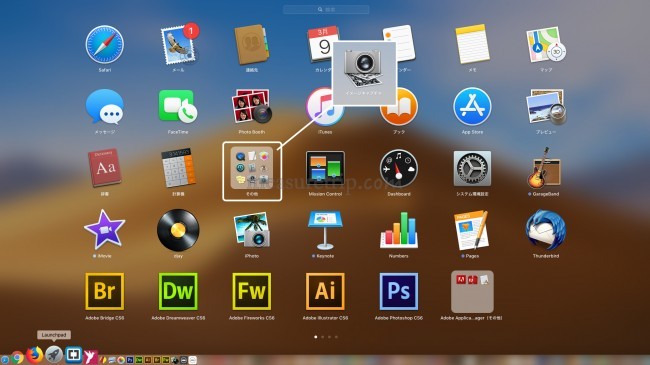Open Dashboard
Screen dimensions: 650x365
[399, 168]
